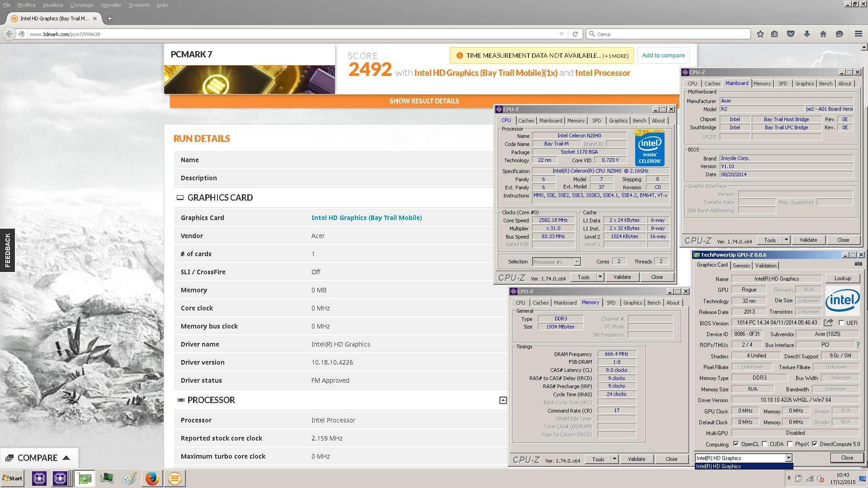This screenshot has height=488, width=868.
Task: Switch to Firefox from the taskbar
Action: (152, 478)
